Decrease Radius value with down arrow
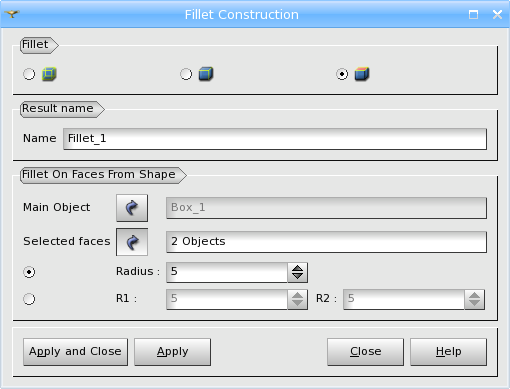The image size is (510, 389). (297, 277)
